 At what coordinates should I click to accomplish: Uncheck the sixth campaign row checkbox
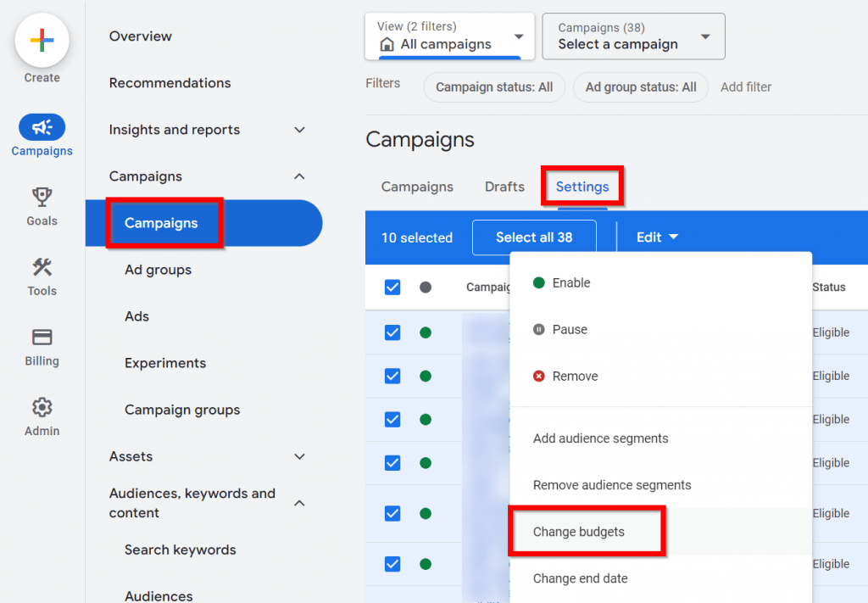coord(392,564)
